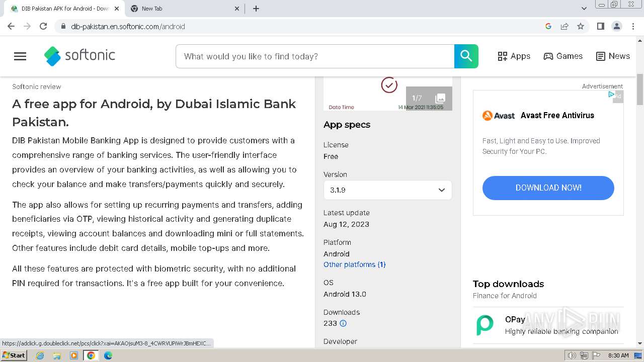Viewport: 644px width, 362px height.
Task: View site information lock icon
Action: (x=63, y=26)
